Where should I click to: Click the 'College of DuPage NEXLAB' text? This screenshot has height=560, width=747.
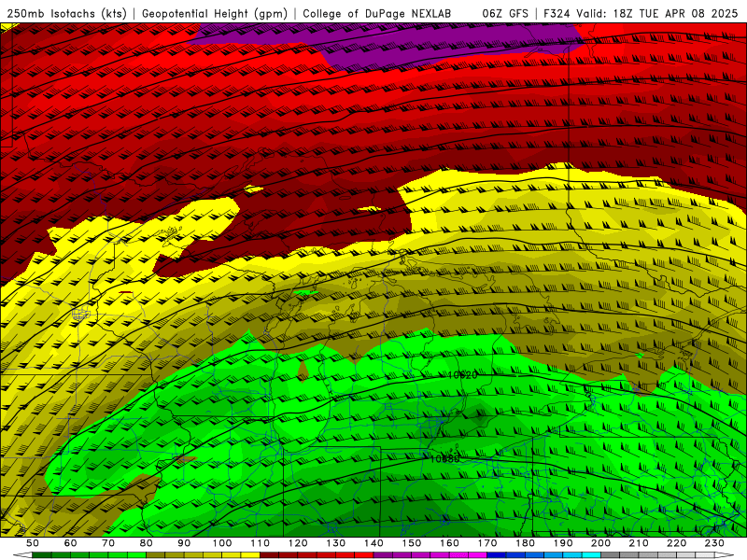pos(377,13)
